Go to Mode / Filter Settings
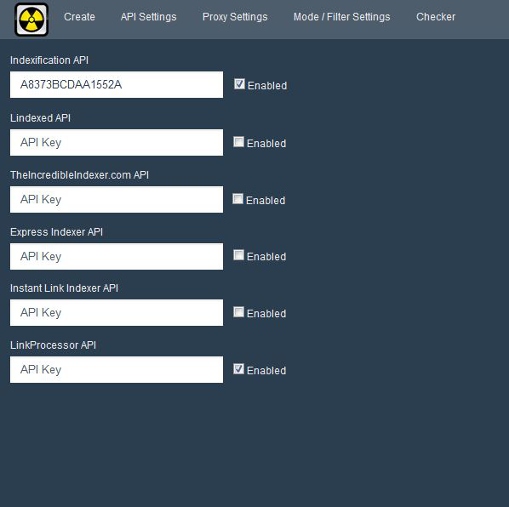 pyautogui.click(x=342, y=17)
